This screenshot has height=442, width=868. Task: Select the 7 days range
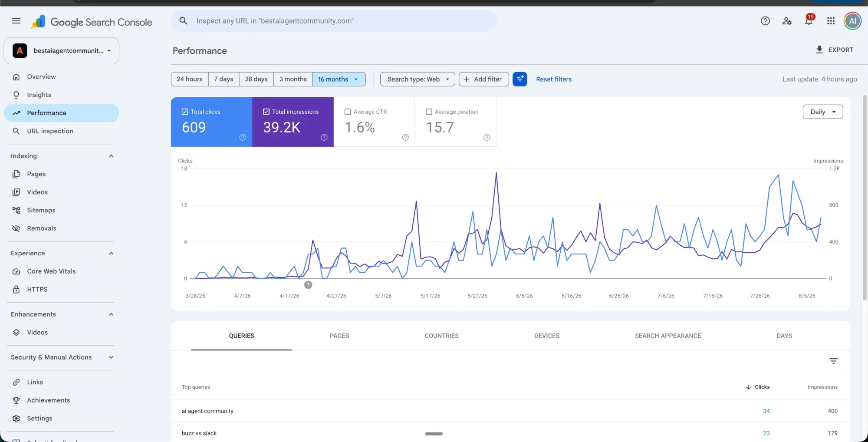[224, 79]
